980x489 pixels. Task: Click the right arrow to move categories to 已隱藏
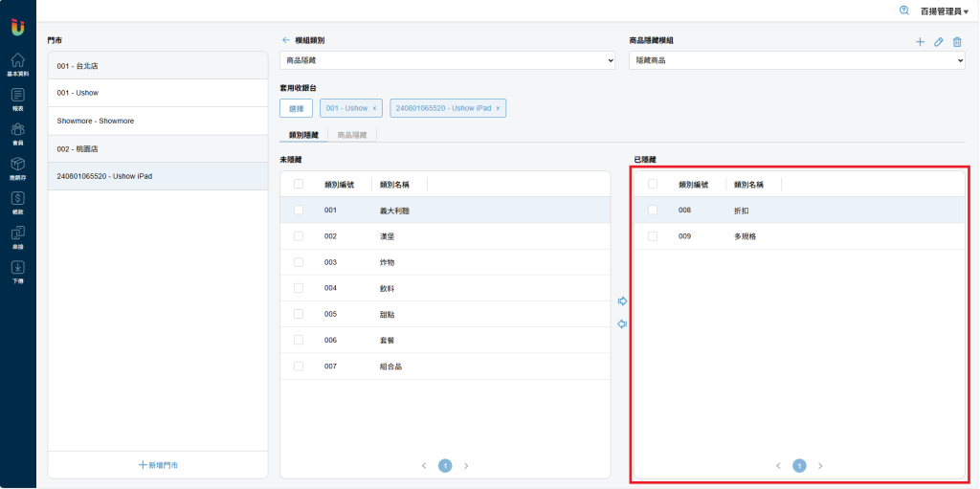click(x=622, y=301)
